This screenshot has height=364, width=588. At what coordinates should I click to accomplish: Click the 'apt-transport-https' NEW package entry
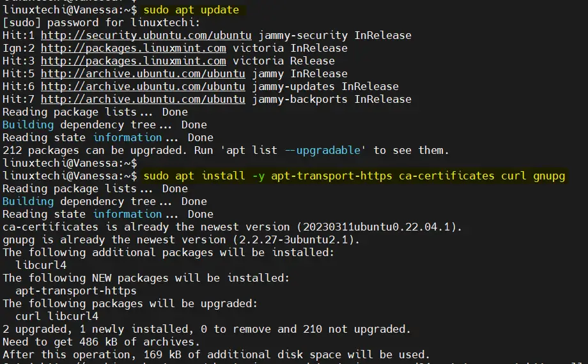(x=76, y=291)
